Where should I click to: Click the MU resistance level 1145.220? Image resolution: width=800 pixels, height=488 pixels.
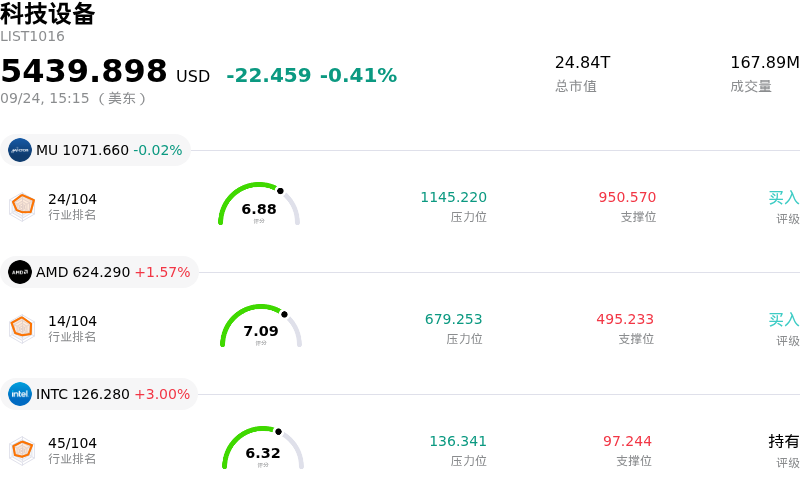point(454,197)
